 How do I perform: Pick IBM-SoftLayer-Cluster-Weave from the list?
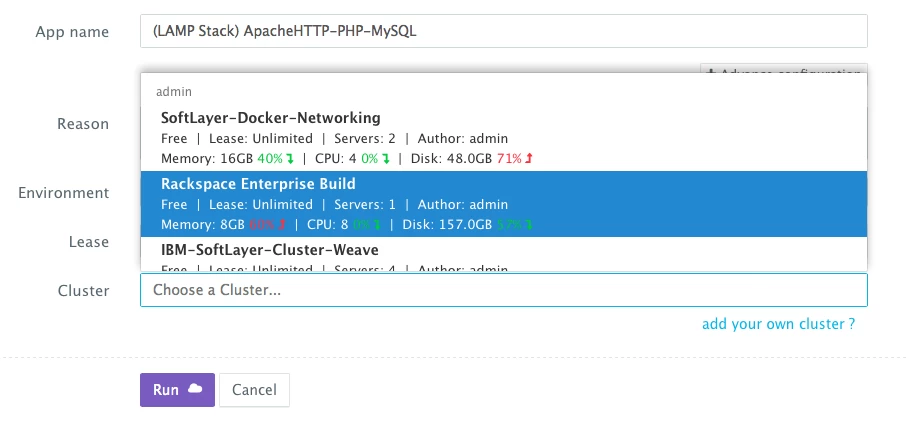click(269, 250)
